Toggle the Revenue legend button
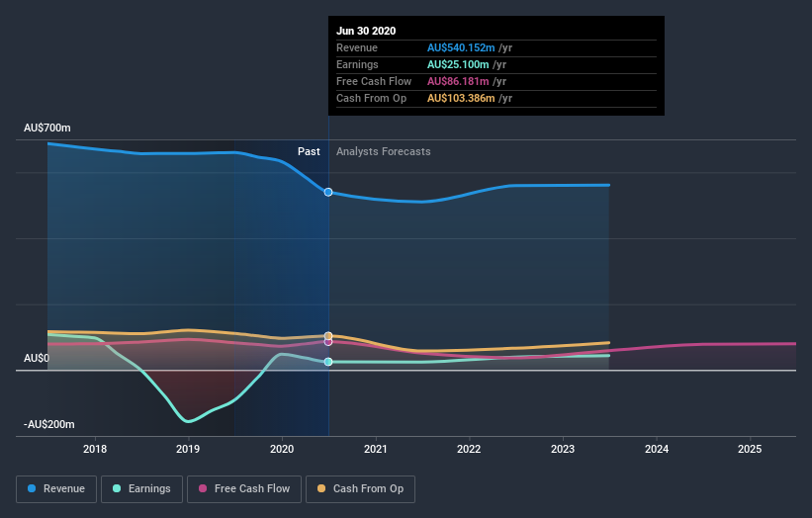The image size is (812, 518). point(56,489)
